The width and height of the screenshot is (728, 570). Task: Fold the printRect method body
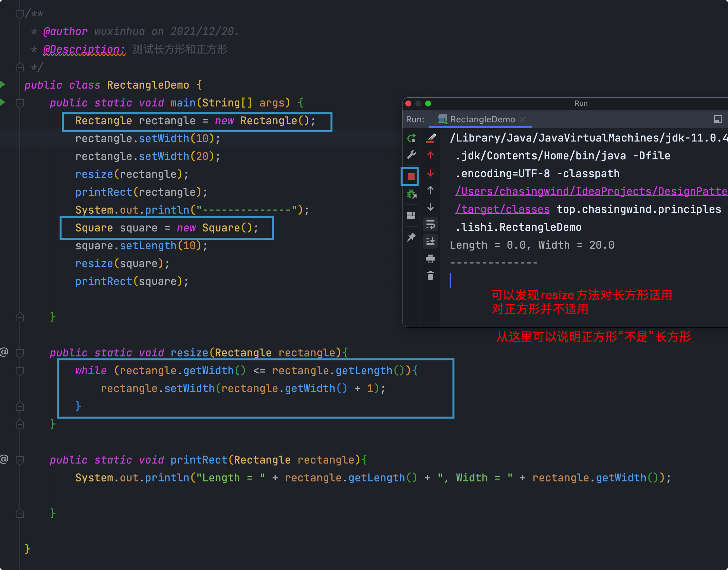point(20,460)
